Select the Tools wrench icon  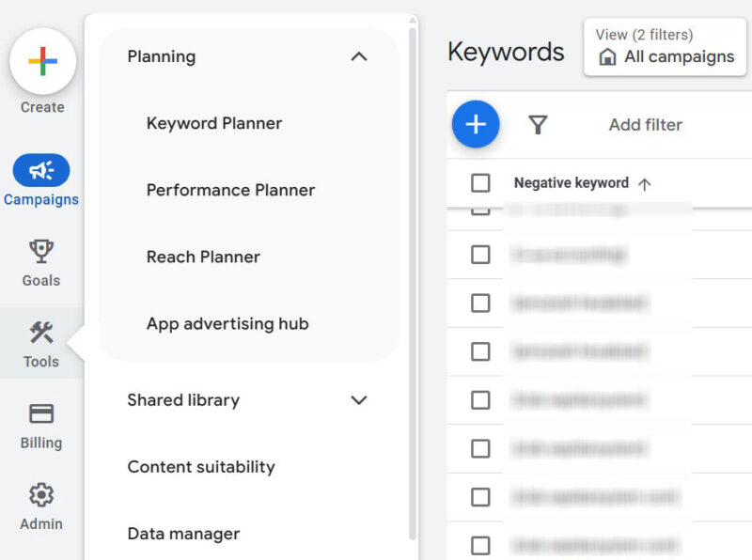click(x=41, y=333)
